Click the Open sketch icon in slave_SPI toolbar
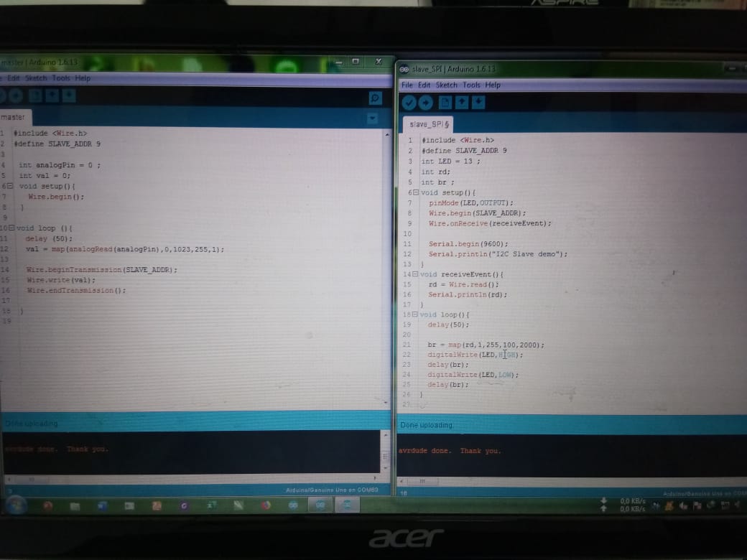The width and height of the screenshot is (747, 560). (462, 103)
